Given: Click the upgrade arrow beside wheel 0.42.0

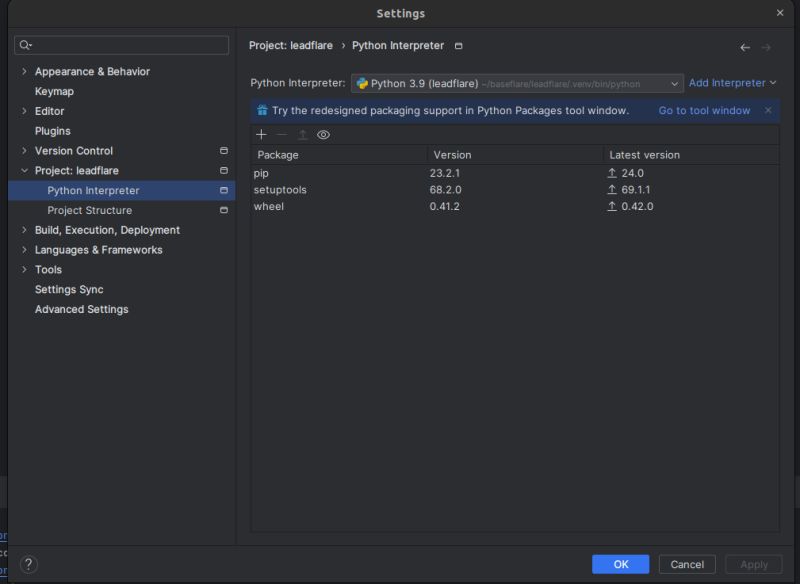Looking at the screenshot, I should pyautogui.click(x=611, y=206).
